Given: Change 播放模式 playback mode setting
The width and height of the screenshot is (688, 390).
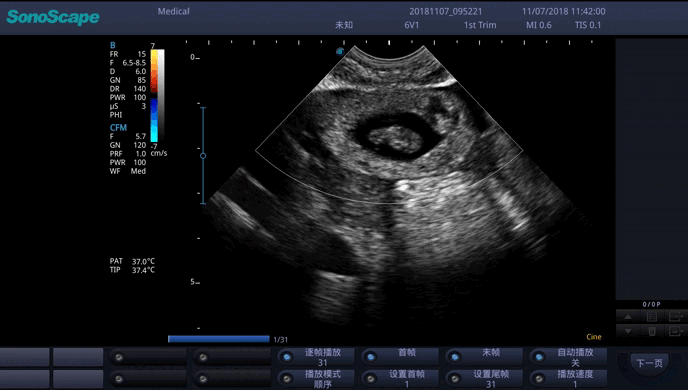Looking at the screenshot, I should [x=316, y=379].
